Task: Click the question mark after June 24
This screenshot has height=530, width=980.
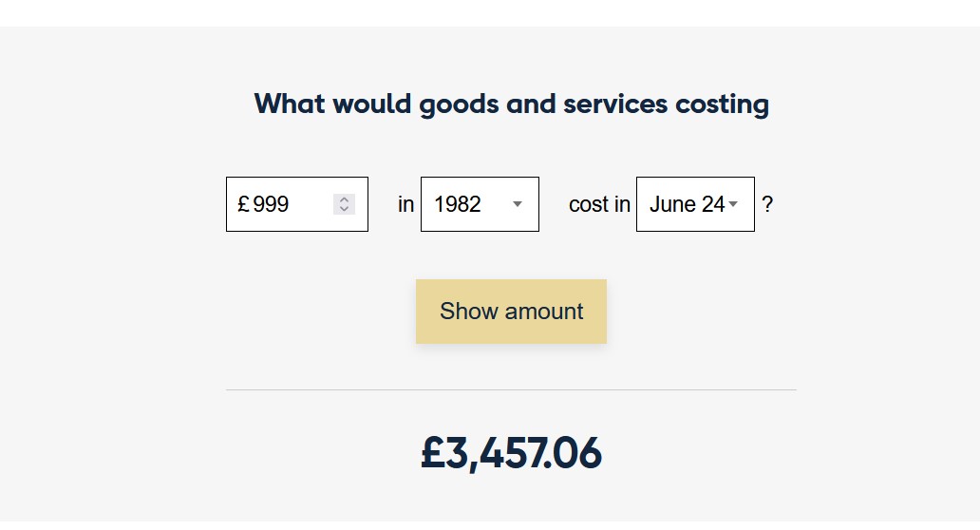Action: [x=767, y=204]
